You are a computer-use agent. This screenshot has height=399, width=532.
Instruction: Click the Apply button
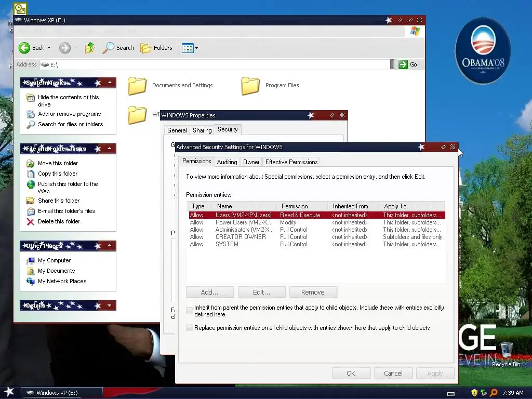click(x=435, y=373)
